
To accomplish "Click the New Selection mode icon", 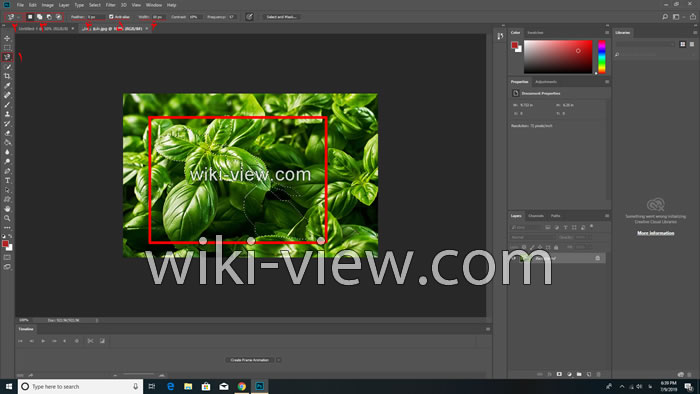I will click(30, 17).
